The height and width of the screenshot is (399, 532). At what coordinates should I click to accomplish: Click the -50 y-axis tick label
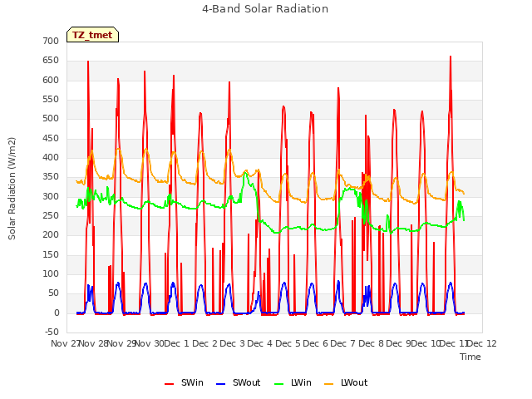pos(52,332)
